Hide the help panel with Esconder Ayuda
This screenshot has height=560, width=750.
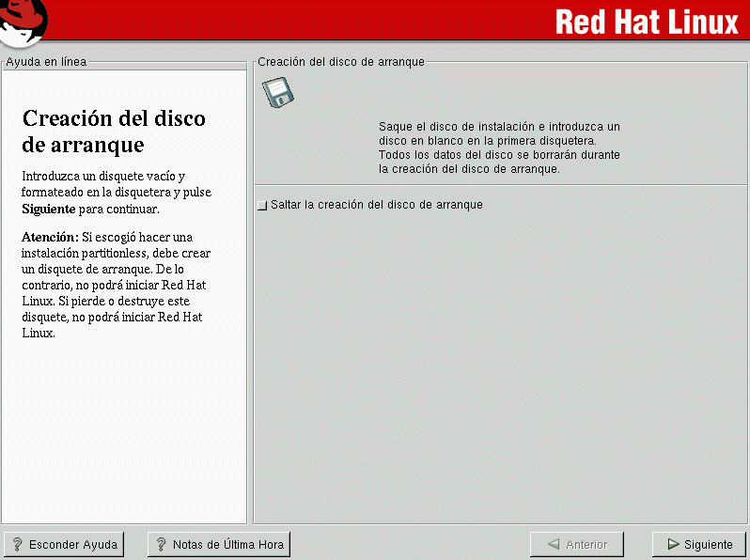tap(63, 544)
